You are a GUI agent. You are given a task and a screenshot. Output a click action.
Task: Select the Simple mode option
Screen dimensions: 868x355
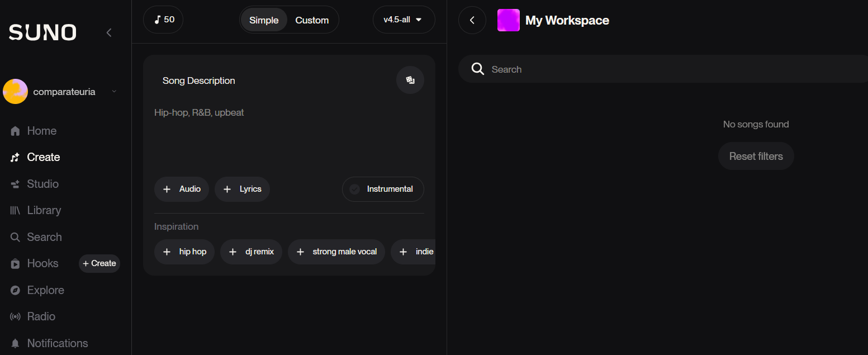tap(264, 20)
